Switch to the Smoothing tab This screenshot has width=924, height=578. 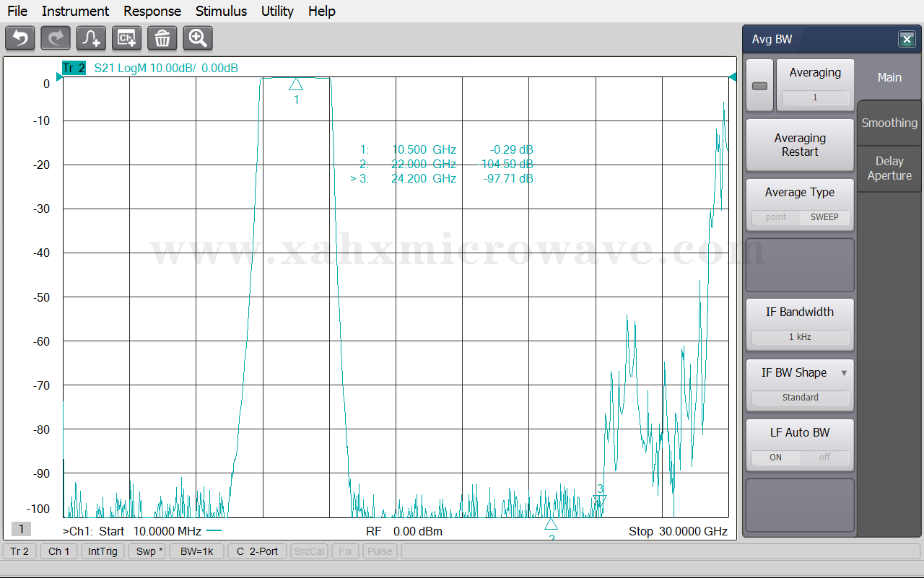pyautogui.click(x=889, y=123)
